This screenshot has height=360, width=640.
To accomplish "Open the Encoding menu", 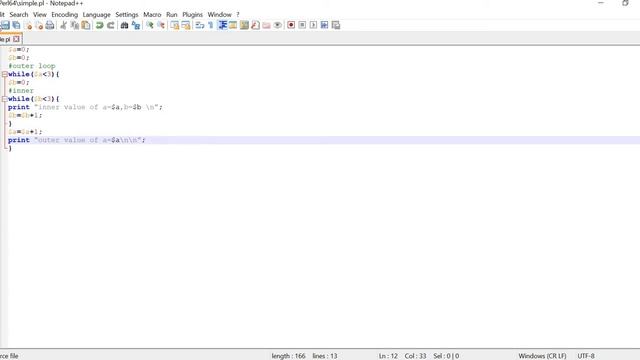I will [x=64, y=15].
